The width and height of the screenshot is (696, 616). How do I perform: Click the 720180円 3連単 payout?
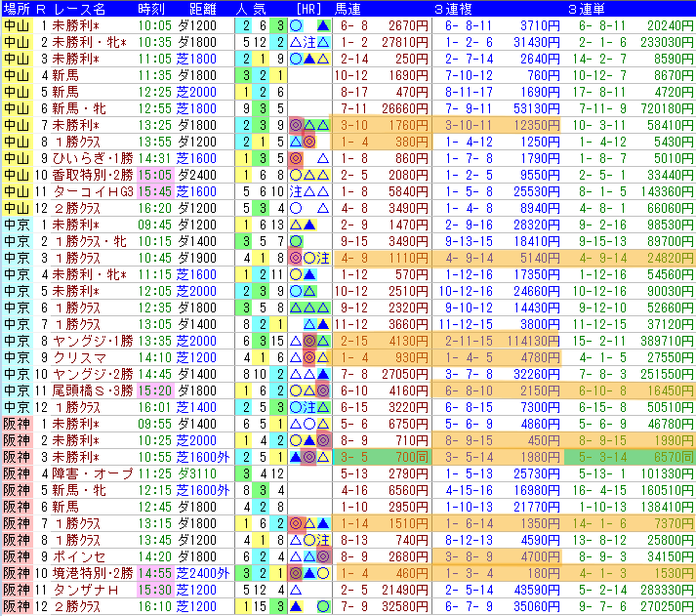pyautogui.click(x=667, y=108)
